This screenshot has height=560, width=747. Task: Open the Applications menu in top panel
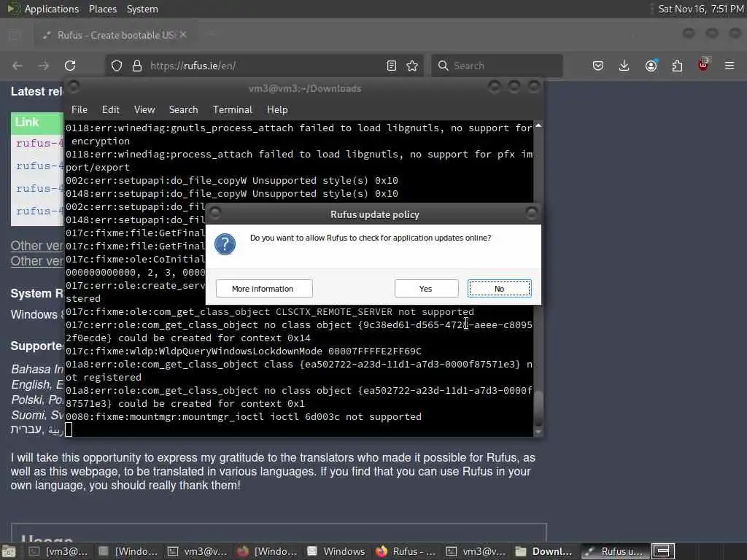[52, 9]
